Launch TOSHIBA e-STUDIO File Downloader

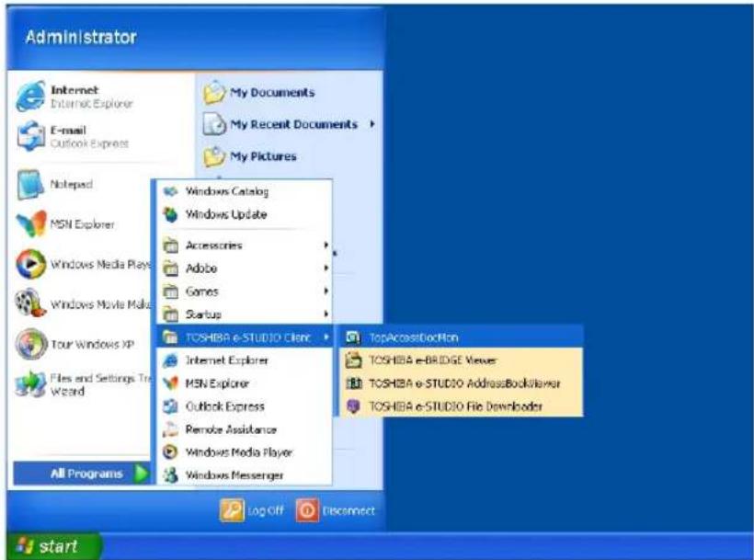[462, 406]
